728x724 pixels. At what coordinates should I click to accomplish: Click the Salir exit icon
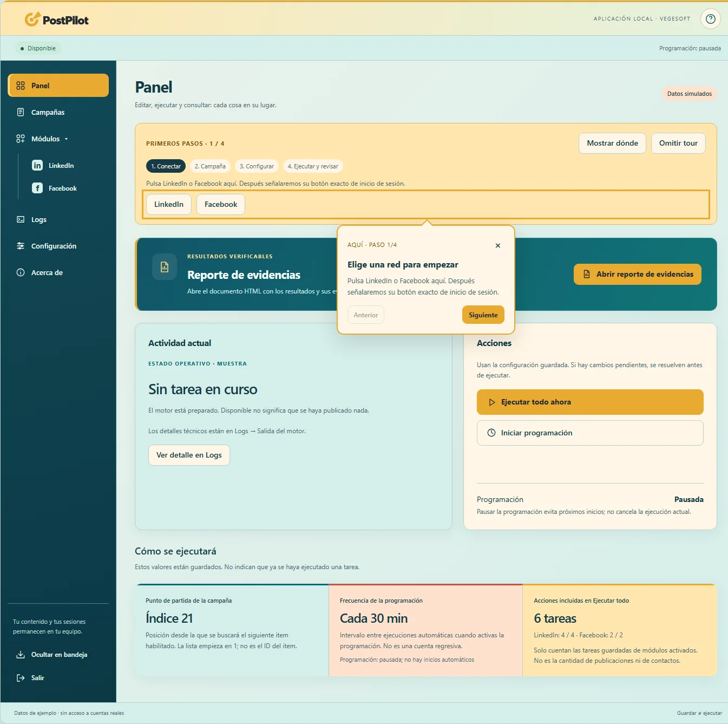pos(21,678)
